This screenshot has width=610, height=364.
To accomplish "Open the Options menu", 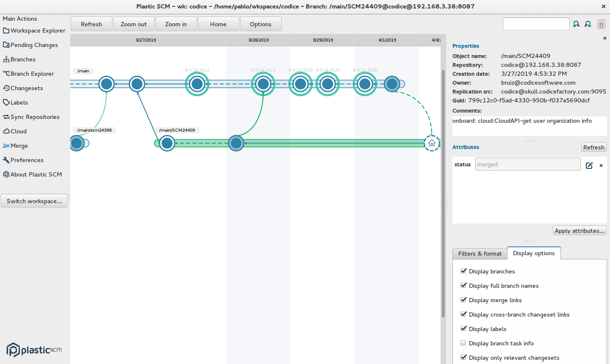I will pyautogui.click(x=261, y=24).
